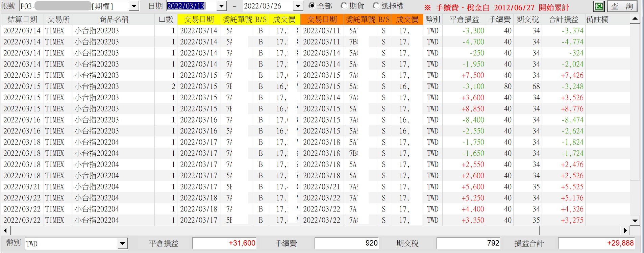This screenshot has height=253, width=644.
Task: Click the 合計損益 column header
Action: click(564, 20)
